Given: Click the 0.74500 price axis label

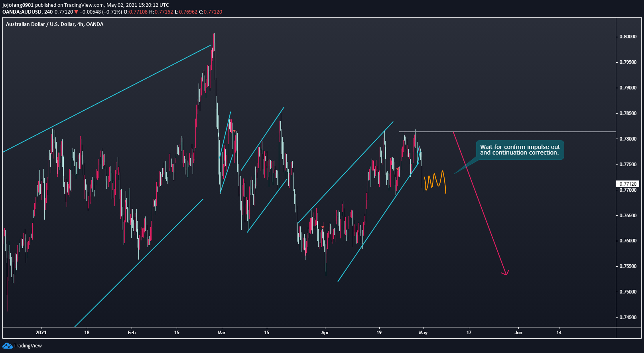Looking at the screenshot, I should [x=628, y=317].
